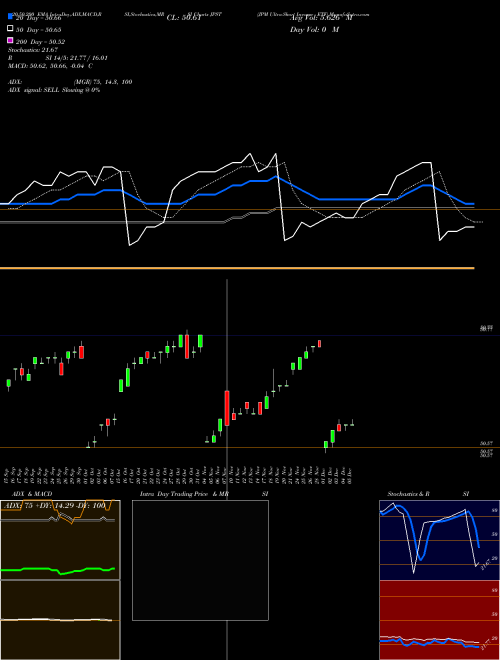Image resolution: width=500 pixels, height=660 pixels.
Task: Click the 50.57 price label by the orange line
Action: pos(486,443)
